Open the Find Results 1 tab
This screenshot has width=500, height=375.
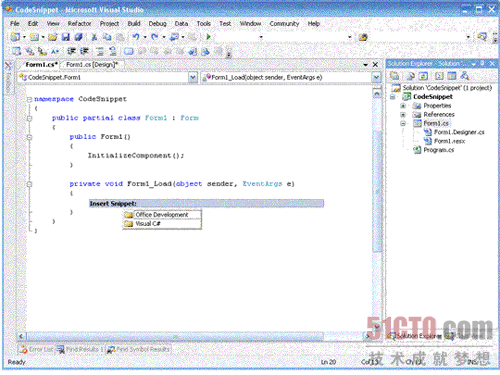(x=80, y=349)
